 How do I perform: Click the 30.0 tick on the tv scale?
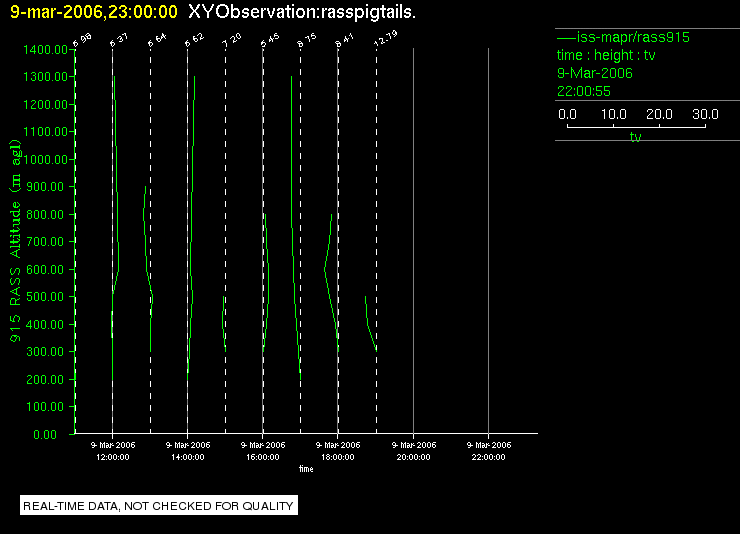(705, 114)
